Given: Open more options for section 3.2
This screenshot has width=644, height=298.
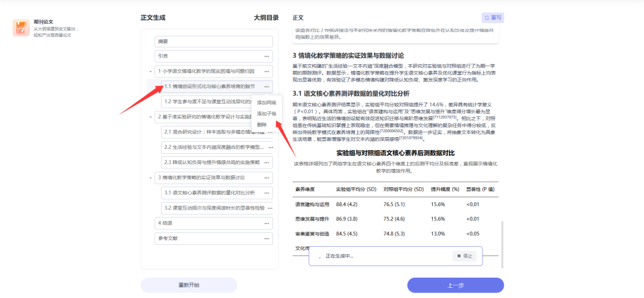Looking at the screenshot, I should pos(270,208).
